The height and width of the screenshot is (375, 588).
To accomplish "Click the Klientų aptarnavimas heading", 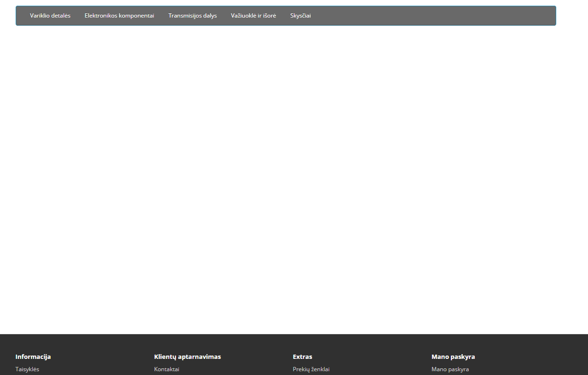I will (187, 357).
